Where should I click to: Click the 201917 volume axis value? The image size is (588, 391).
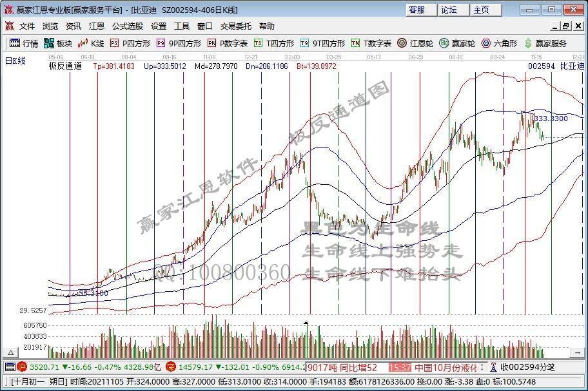pos(35,347)
